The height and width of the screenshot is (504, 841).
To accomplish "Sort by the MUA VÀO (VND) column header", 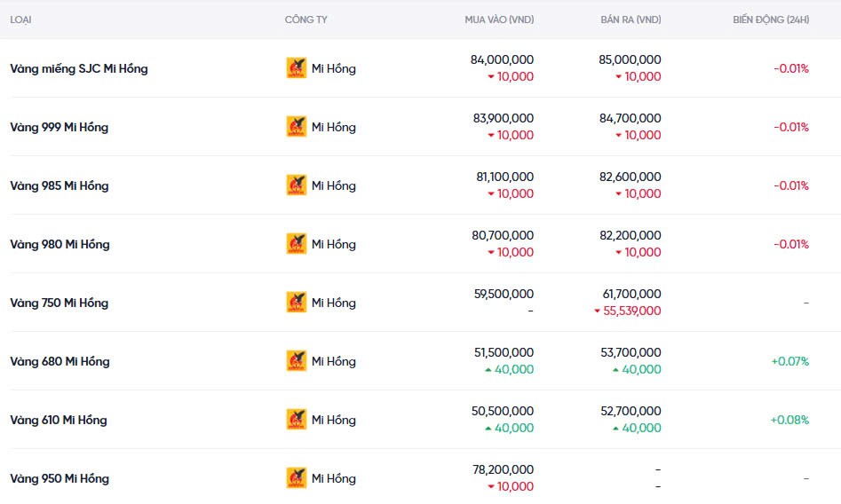I will tap(499, 20).
